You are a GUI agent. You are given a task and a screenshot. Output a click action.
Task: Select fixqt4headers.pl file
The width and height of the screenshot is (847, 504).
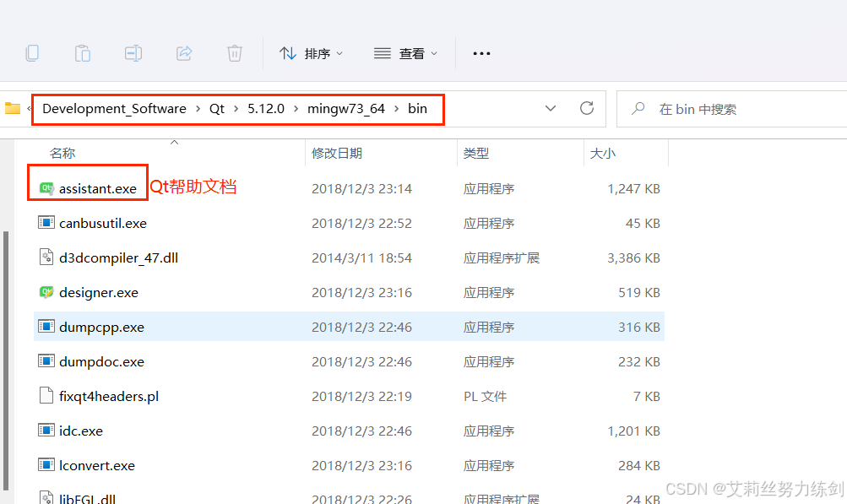coord(109,396)
